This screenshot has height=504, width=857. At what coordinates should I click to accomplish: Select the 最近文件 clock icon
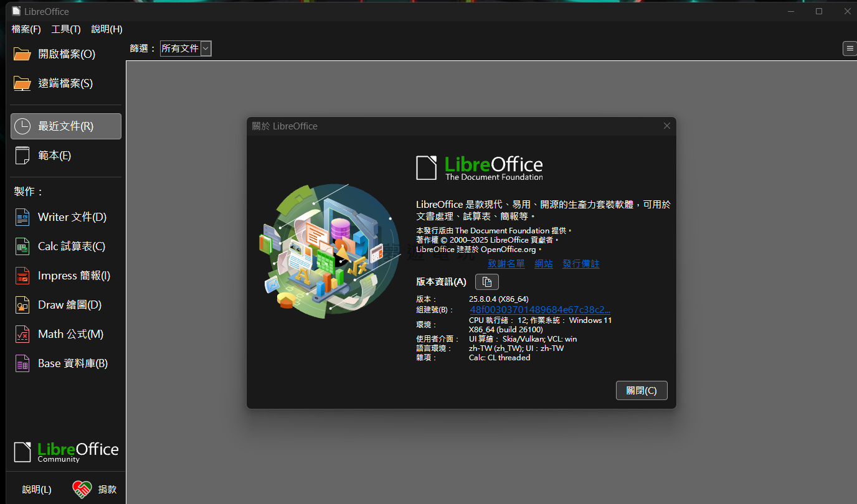[22, 126]
